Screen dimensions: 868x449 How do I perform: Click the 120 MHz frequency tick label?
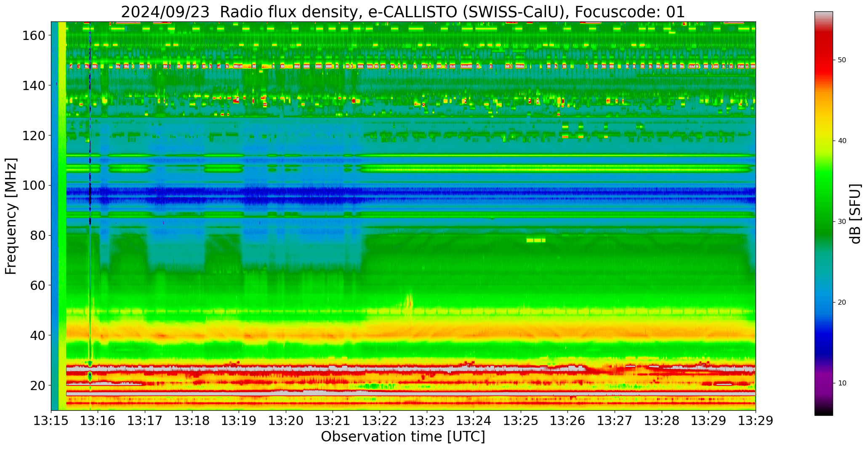(x=34, y=135)
